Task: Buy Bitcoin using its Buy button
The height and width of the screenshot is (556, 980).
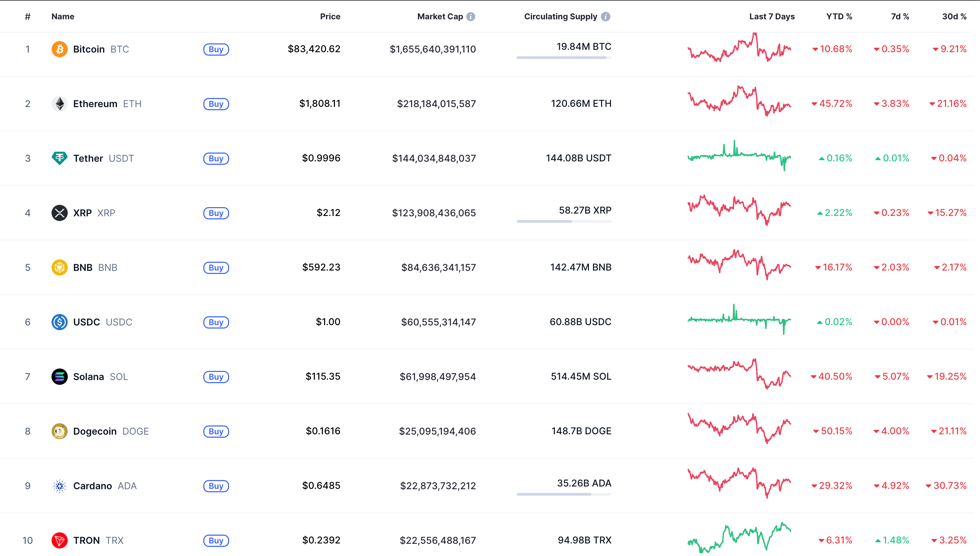Action: pyautogui.click(x=216, y=49)
